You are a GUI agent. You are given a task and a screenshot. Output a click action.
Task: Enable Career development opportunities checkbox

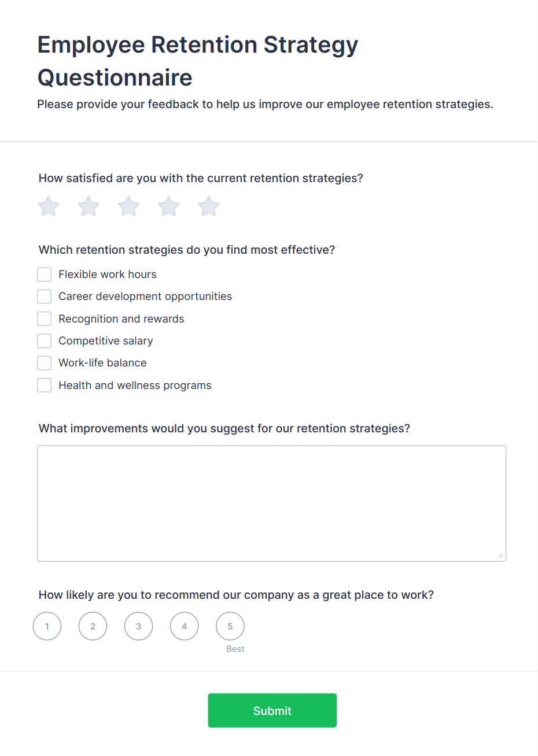44,296
